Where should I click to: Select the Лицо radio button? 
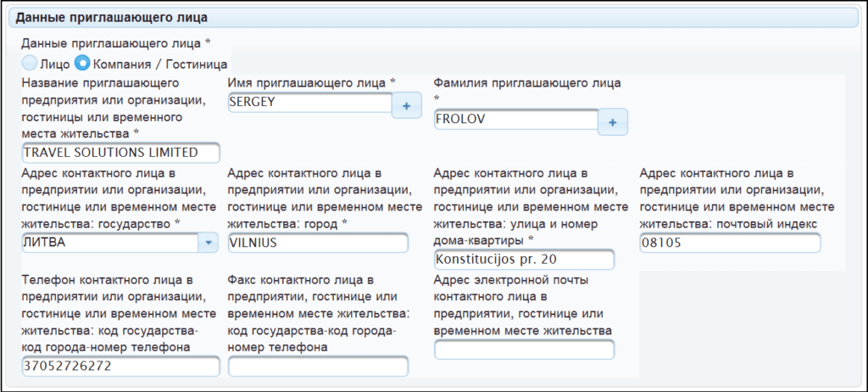pyautogui.click(x=30, y=63)
